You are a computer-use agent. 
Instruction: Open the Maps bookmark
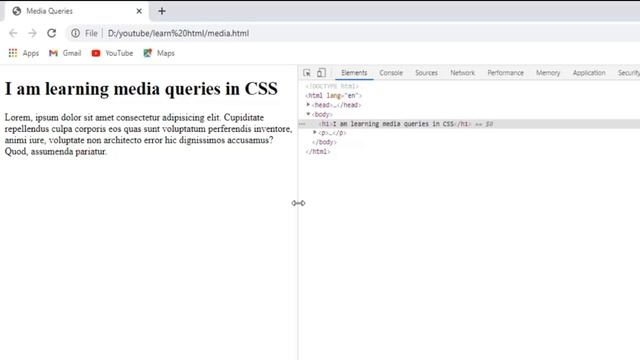(159, 53)
